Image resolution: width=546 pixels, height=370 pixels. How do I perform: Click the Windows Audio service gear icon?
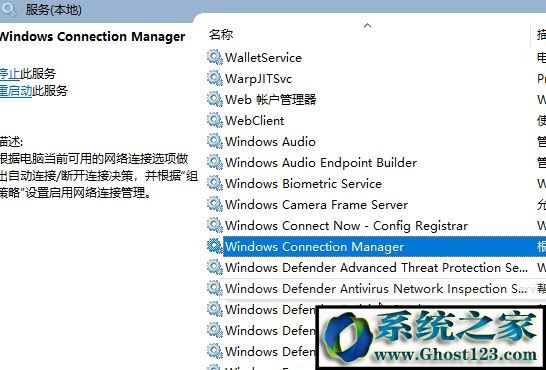pyautogui.click(x=214, y=141)
